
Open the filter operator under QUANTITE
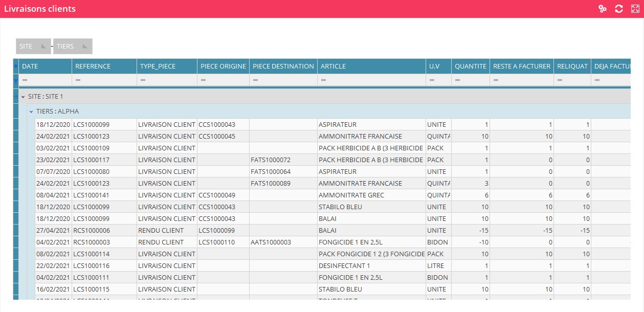point(457,80)
